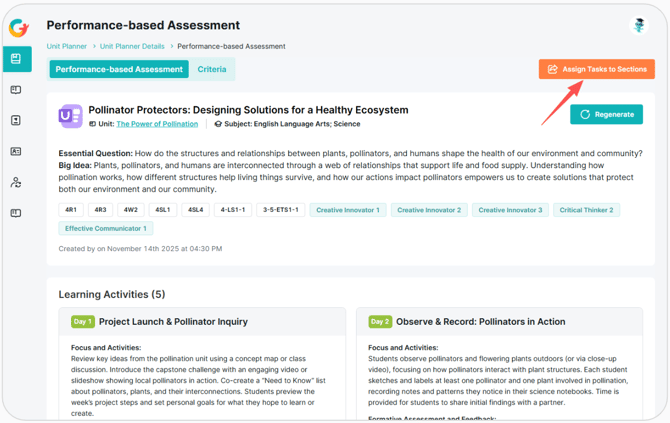Image resolution: width=670 pixels, height=423 pixels.
Task: Select the Creative Innovator 2 tag
Action: [428, 210]
